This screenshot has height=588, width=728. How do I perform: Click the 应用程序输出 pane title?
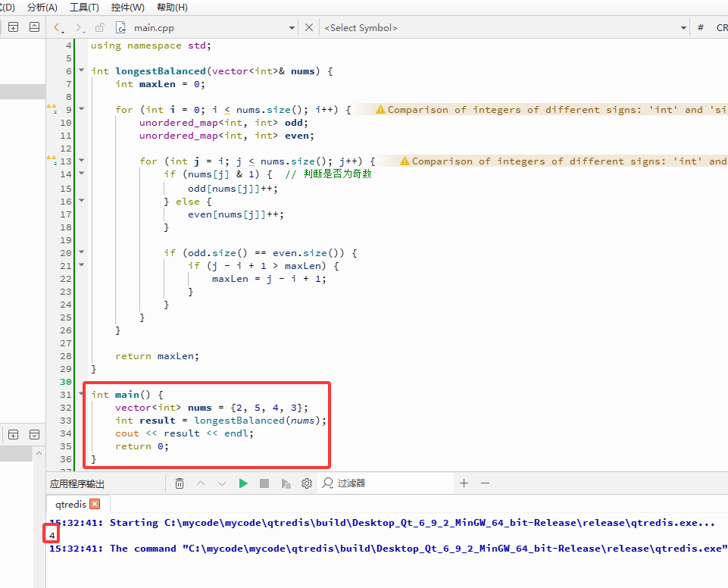point(77,484)
